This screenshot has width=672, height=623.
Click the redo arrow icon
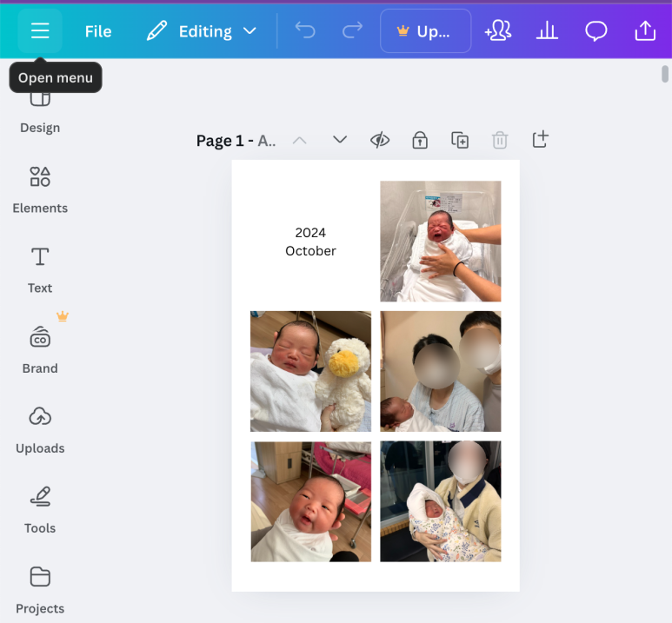353,31
